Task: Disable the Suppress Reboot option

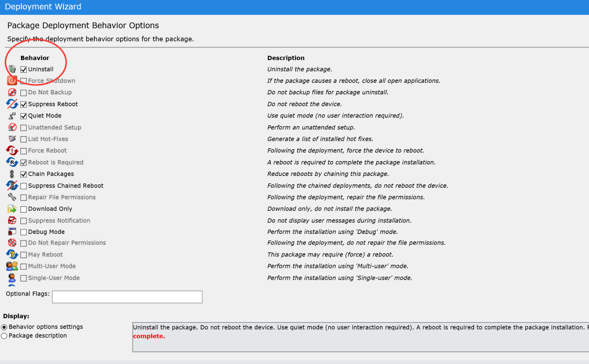Action: 23,104
